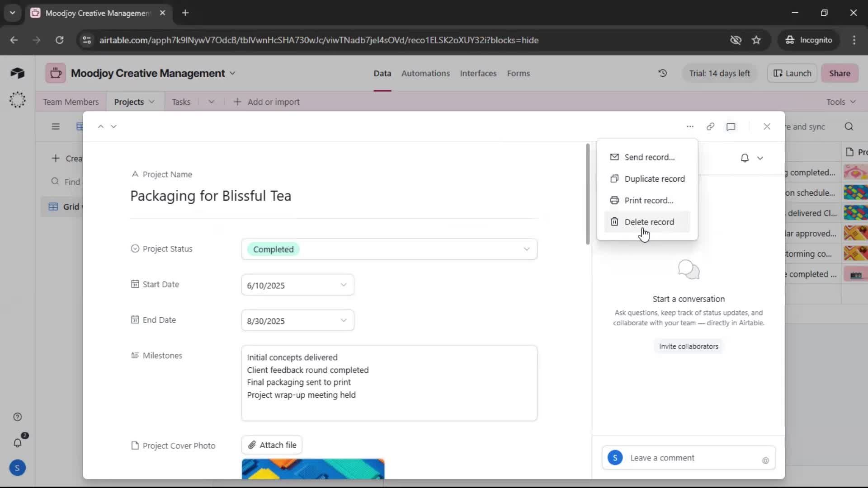Copy record link with the link icon

710,127
